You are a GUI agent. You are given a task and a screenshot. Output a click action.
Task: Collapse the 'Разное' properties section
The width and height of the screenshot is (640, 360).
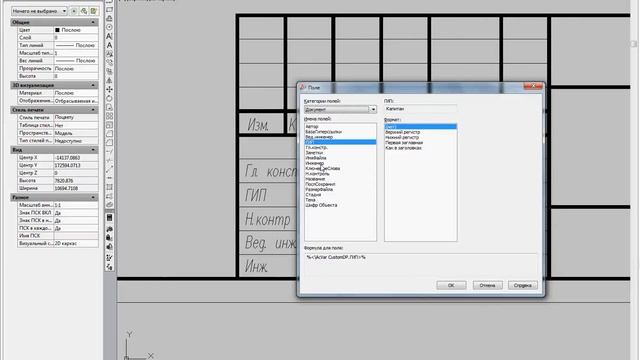pos(93,197)
